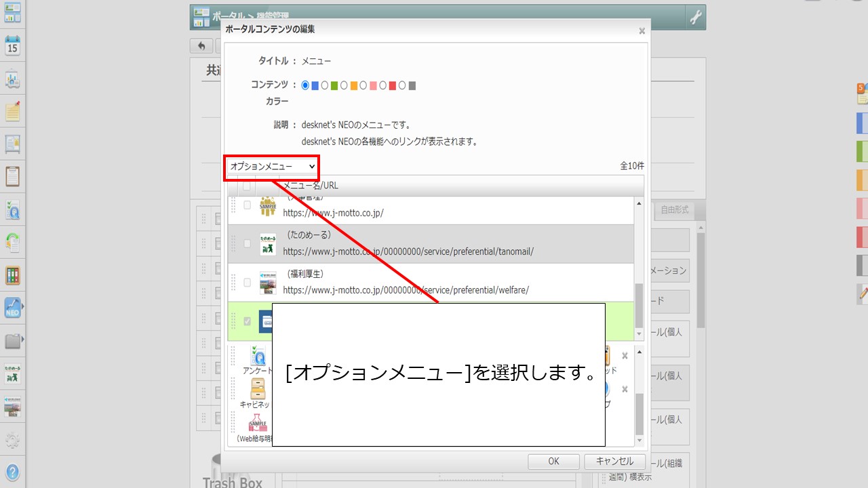This screenshot has width=868, height=488.
Task: Click the orange content color swatch
Action: click(x=354, y=85)
